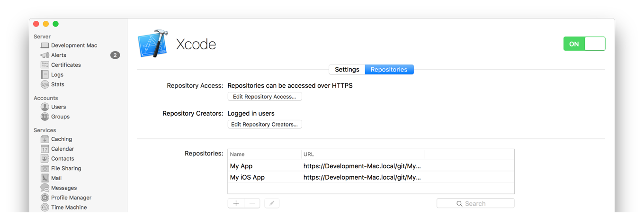644x218 pixels.
Task: Remove repository with minus button
Action: [252, 203]
